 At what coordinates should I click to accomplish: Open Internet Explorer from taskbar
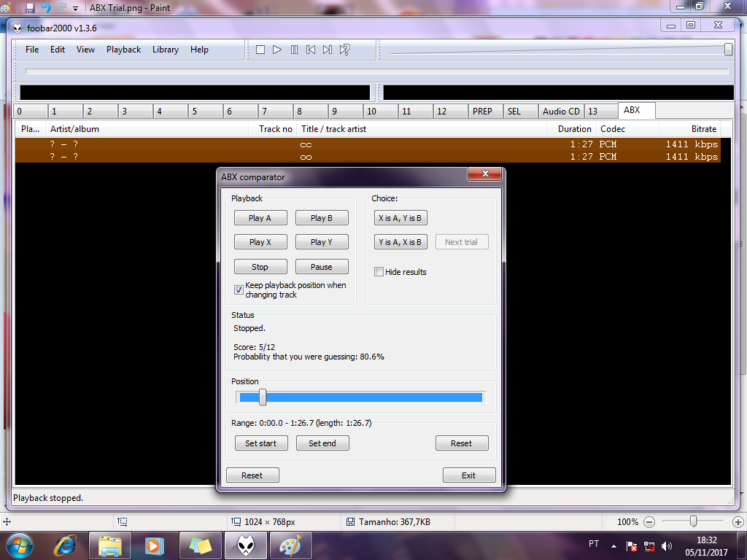click(65, 545)
